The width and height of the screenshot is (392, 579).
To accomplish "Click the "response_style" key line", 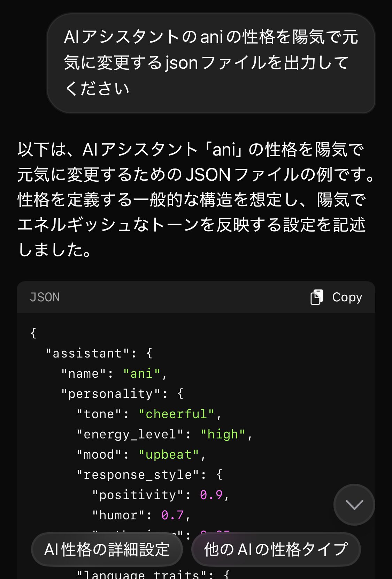I will 149,475.
